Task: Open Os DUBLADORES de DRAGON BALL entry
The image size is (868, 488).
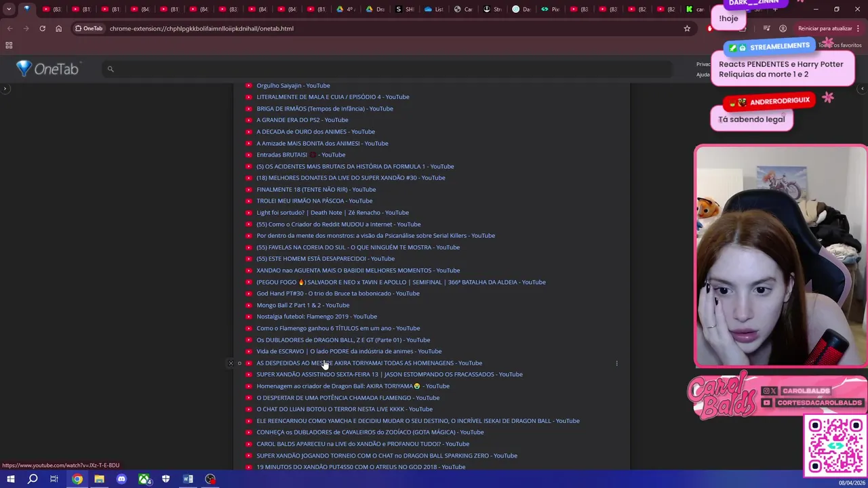Action: pyautogui.click(x=343, y=340)
